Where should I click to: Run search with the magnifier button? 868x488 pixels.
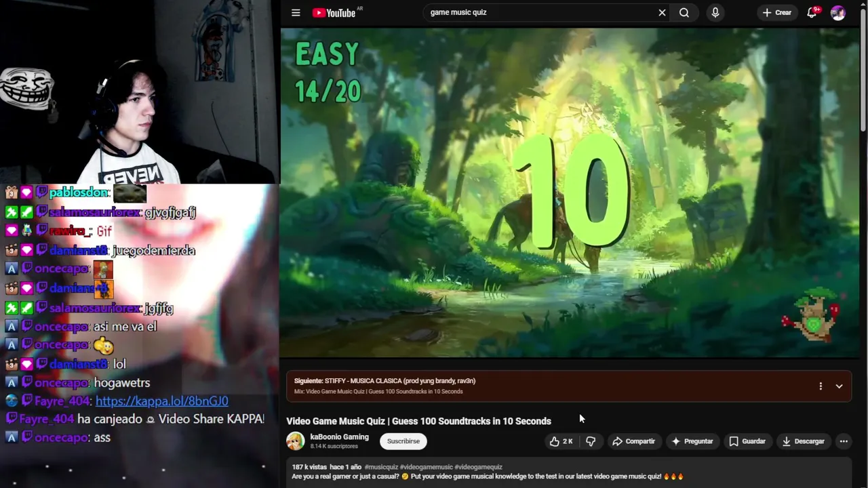coord(684,12)
